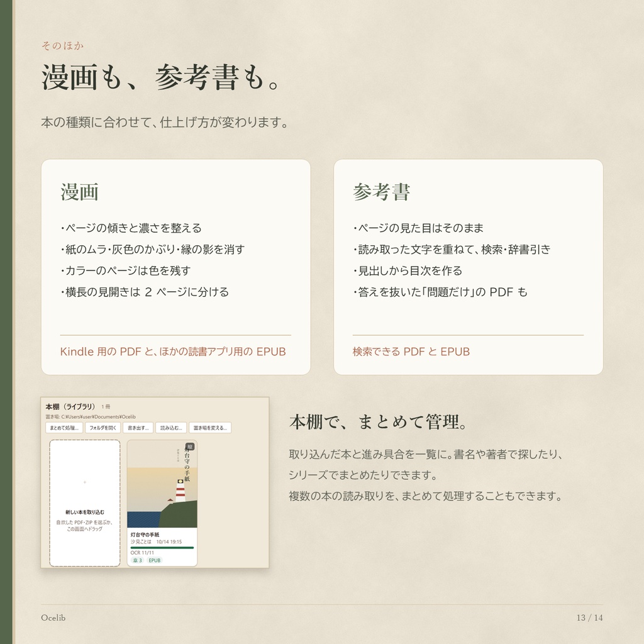Click the 13 / 14 page number
This screenshot has height=644, width=644.
590,618
